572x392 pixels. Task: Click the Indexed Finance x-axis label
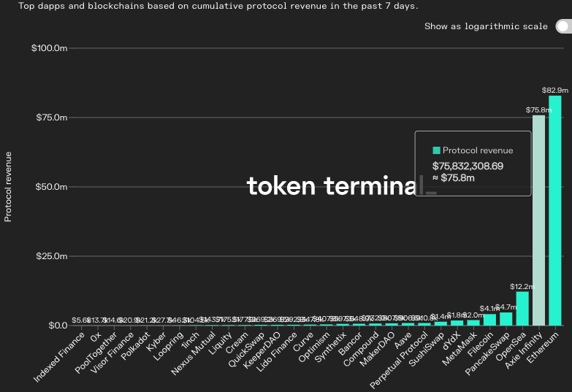58,357
